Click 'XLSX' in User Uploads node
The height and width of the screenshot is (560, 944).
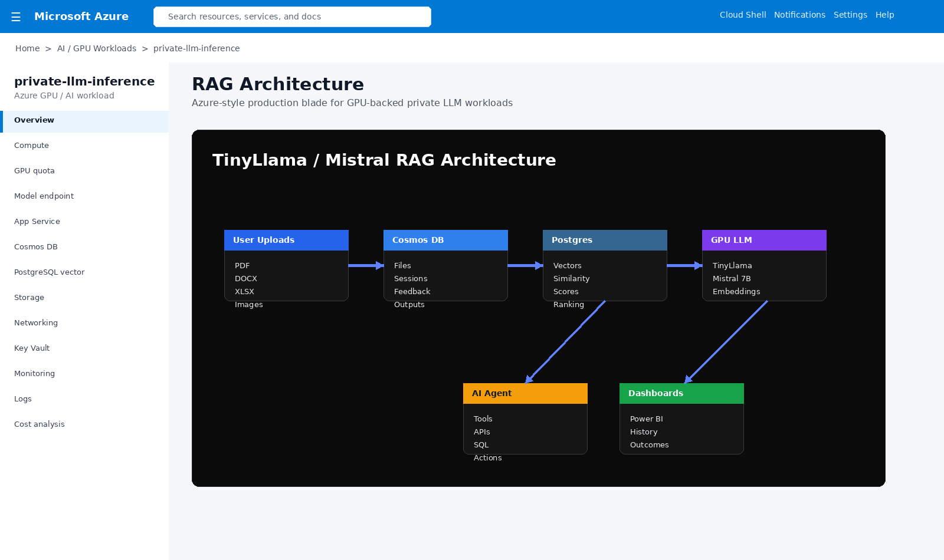(x=244, y=292)
